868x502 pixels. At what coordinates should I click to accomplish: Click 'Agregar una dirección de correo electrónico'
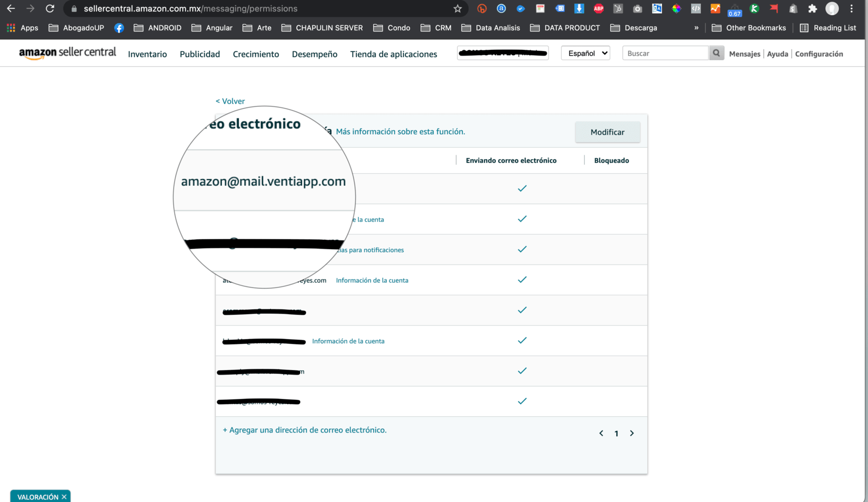coord(305,430)
